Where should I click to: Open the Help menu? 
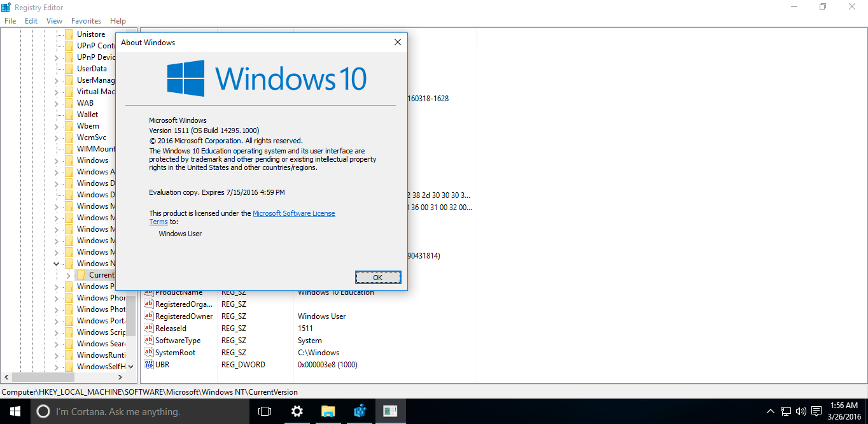pyautogui.click(x=118, y=21)
